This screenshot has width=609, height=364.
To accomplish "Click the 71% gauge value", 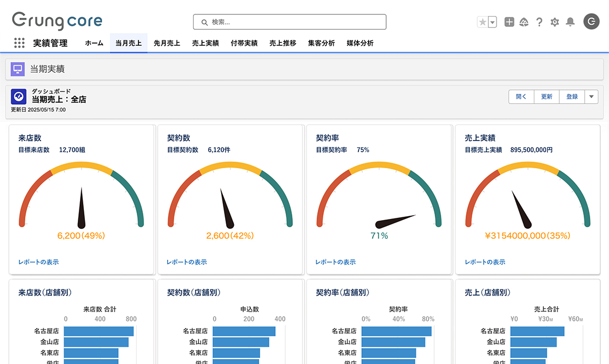I will click(x=379, y=236).
